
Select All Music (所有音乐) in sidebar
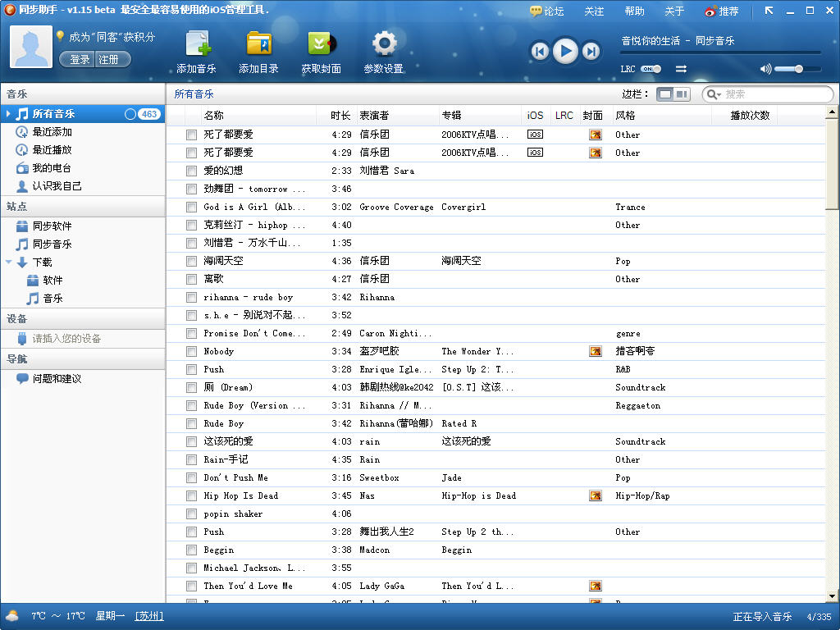click(83, 114)
